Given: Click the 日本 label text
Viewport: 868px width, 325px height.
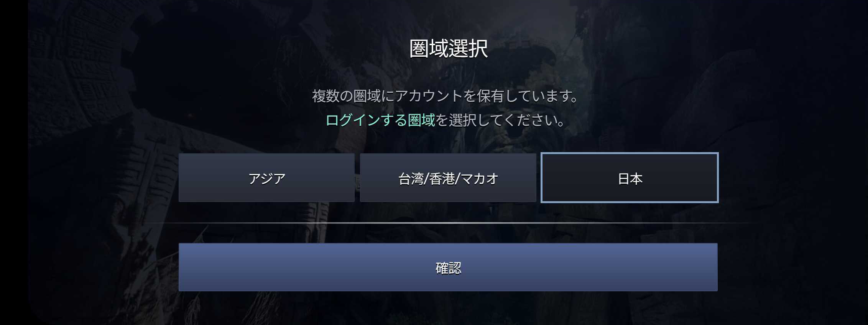Looking at the screenshot, I should tap(630, 179).
